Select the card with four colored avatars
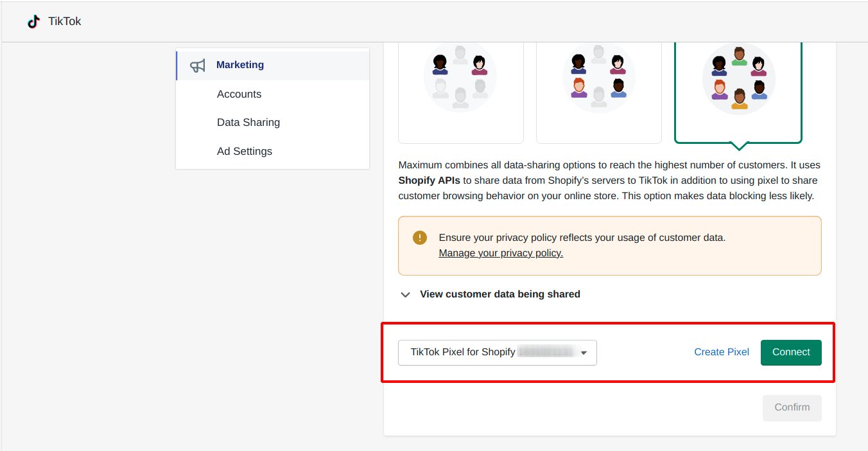The width and height of the screenshot is (868, 451). pos(599,92)
